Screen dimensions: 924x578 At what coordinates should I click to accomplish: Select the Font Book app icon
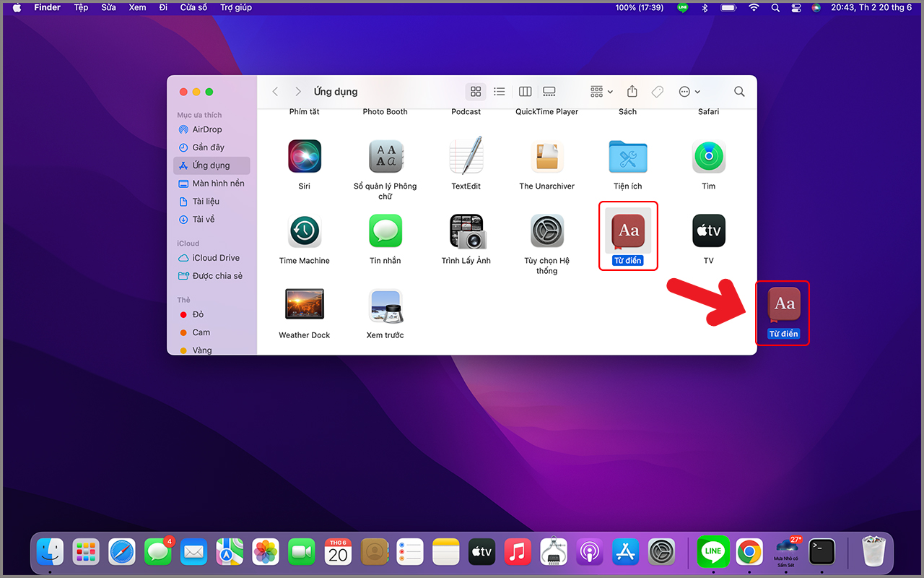click(385, 156)
